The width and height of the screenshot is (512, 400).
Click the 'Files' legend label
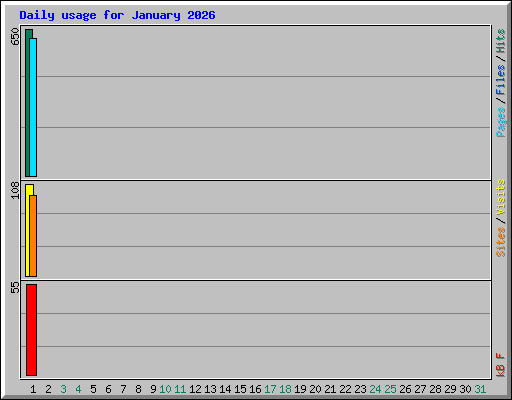501,80
